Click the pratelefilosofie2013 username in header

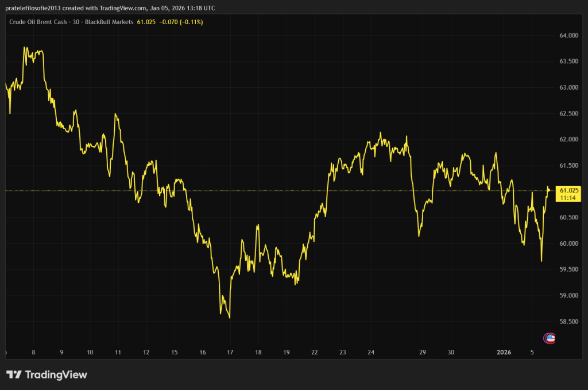click(33, 7)
